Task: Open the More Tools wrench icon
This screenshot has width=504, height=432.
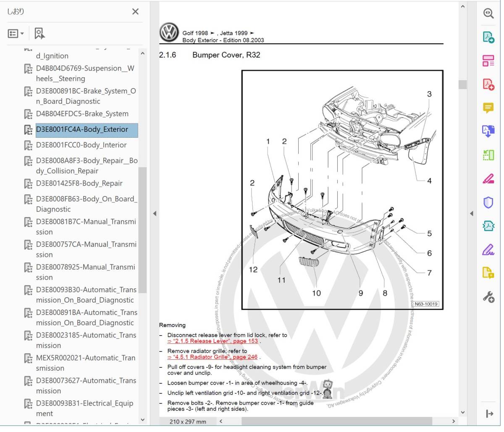Action: pos(488,297)
